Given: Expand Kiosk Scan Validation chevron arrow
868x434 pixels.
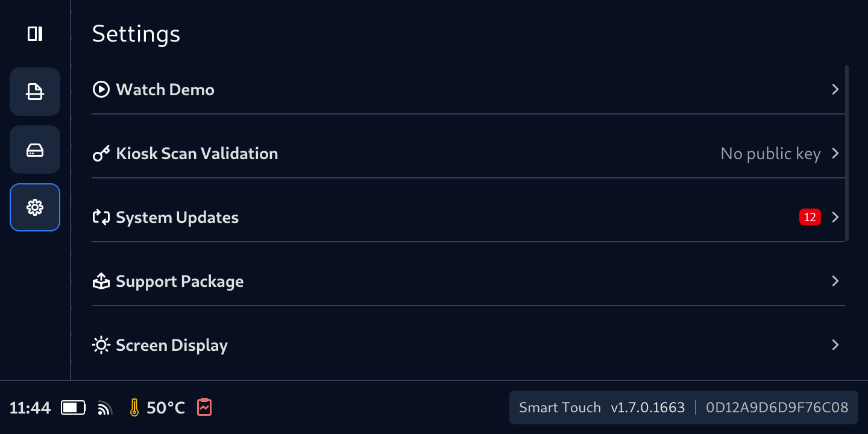Looking at the screenshot, I should pyautogui.click(x=835, y=154).
